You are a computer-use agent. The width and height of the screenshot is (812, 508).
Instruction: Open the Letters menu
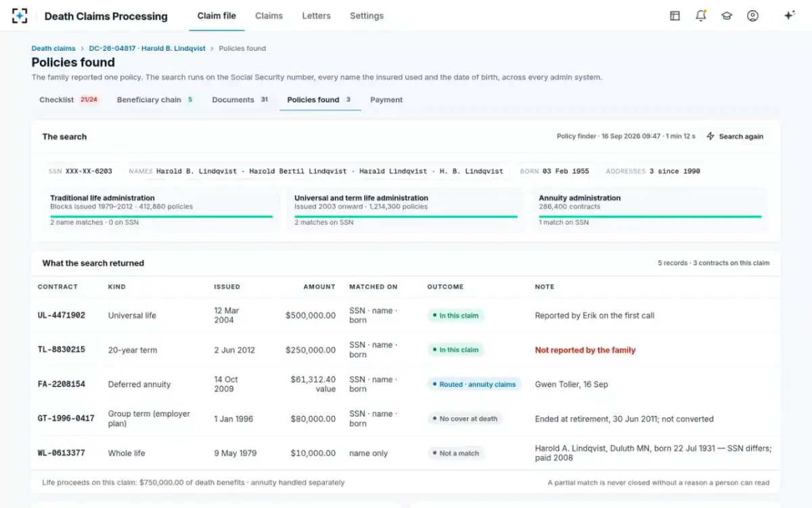(317, 16)
